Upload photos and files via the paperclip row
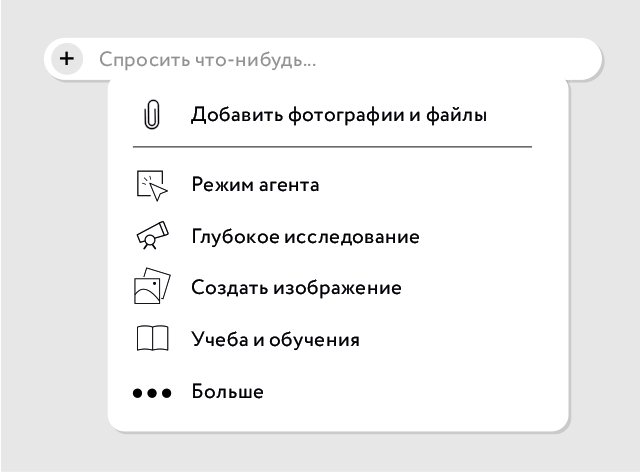This screenshot has width=640, height=472. coord(339,115)
